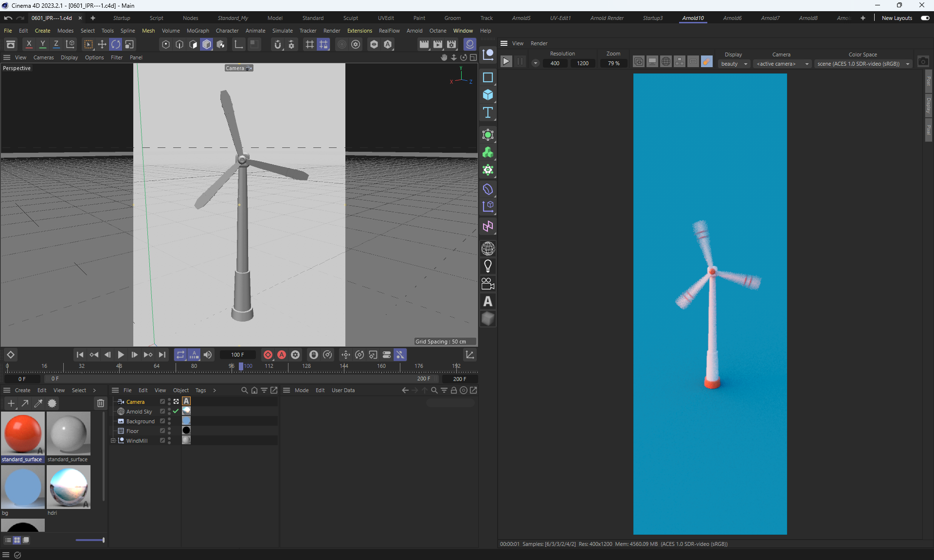934x560 pixels.
Task: Select the Text spline tool icon
Action: coord(488,113)
